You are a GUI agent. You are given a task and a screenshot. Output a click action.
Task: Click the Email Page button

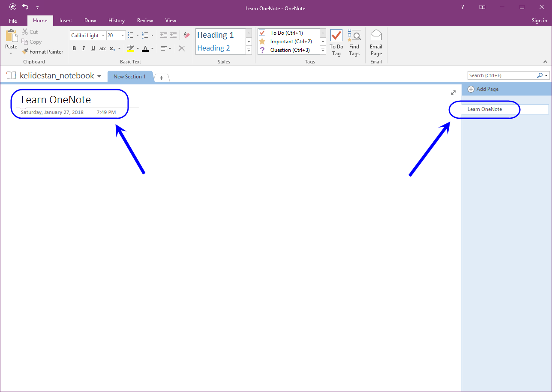tap(376, 42)
